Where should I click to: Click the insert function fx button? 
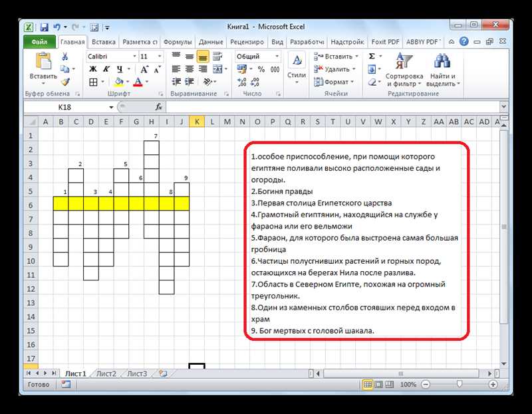(158, 107)
